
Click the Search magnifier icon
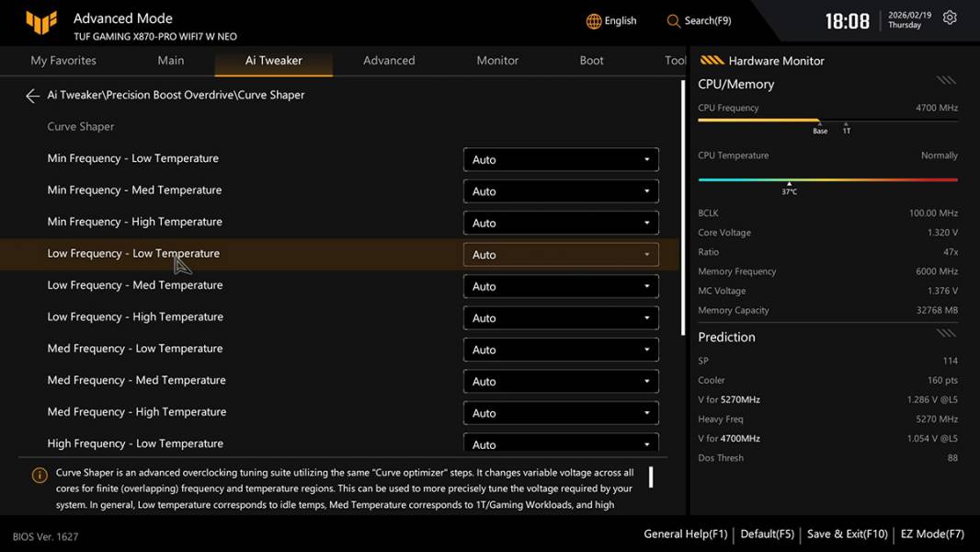click(x=674, y=21)
